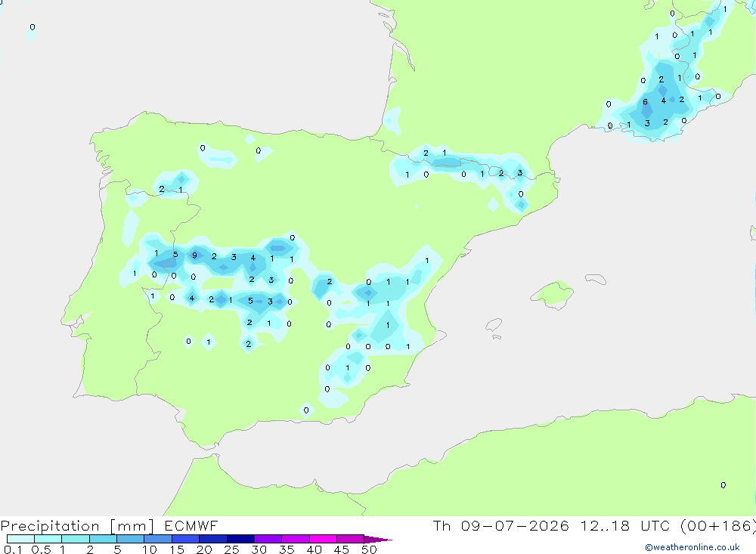
Task: Click the over-50 arrow tip of the legend
Action: point(378,540)
